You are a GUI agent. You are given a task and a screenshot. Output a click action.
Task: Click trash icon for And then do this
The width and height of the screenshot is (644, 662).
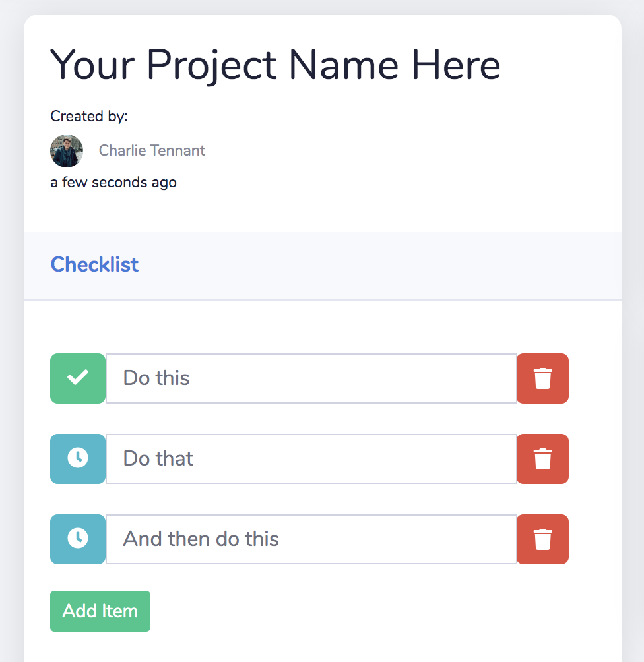coord(543,539)
